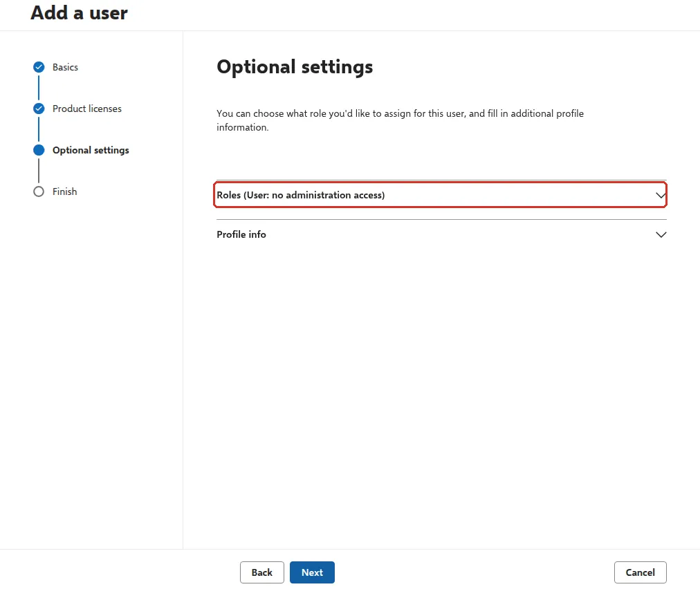Click the Optional settings step circle

click(x=39, y=150)
